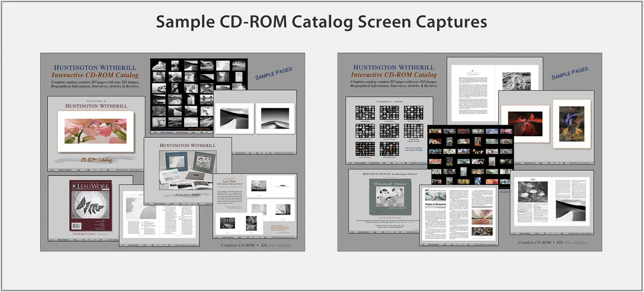Open the Virtual Reality proof sheet

coord(413,131)
